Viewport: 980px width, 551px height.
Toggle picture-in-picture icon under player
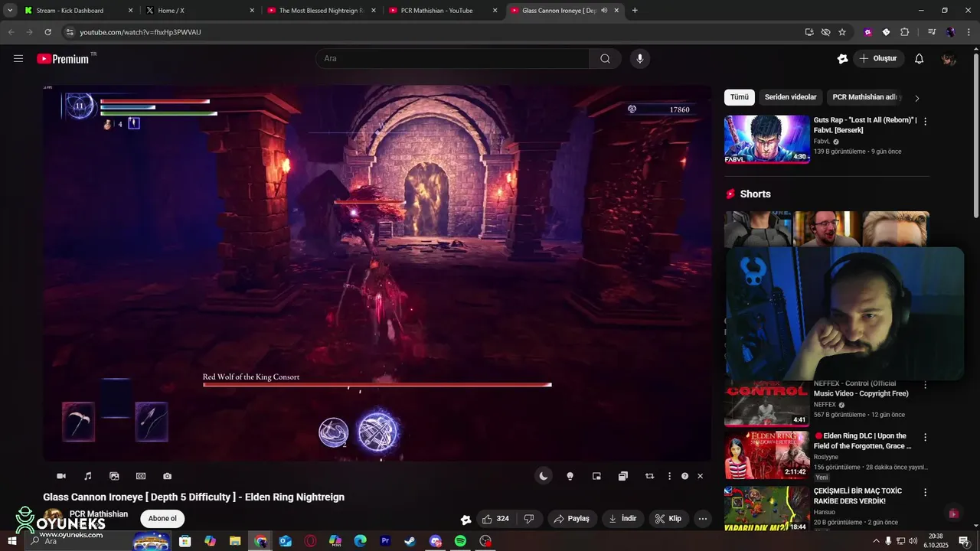pyautogui.click(x=596, y=476)
